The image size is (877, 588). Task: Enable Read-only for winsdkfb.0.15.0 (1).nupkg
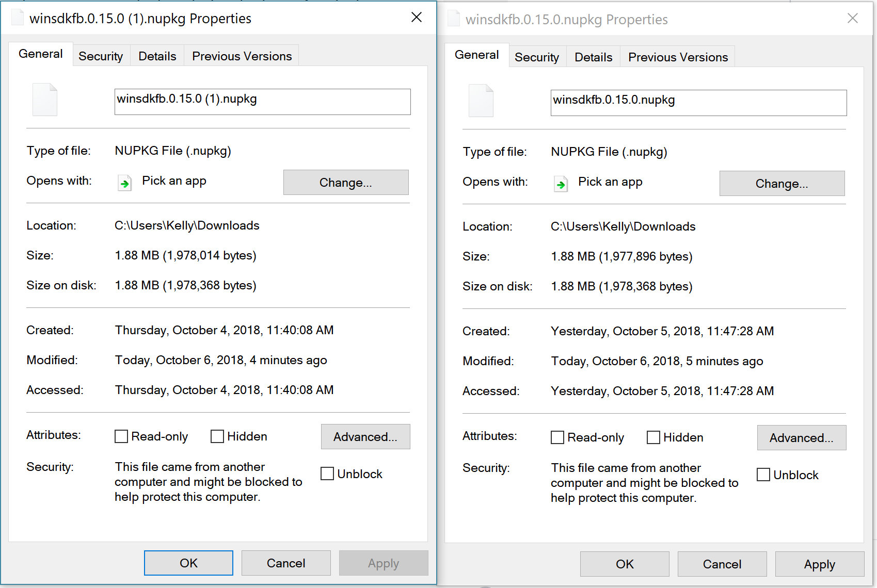coord(121,436)
